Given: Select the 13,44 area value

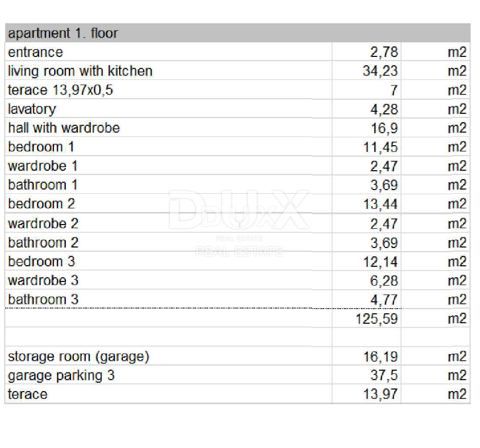Looking at the screenshot, I should [380, 204].
